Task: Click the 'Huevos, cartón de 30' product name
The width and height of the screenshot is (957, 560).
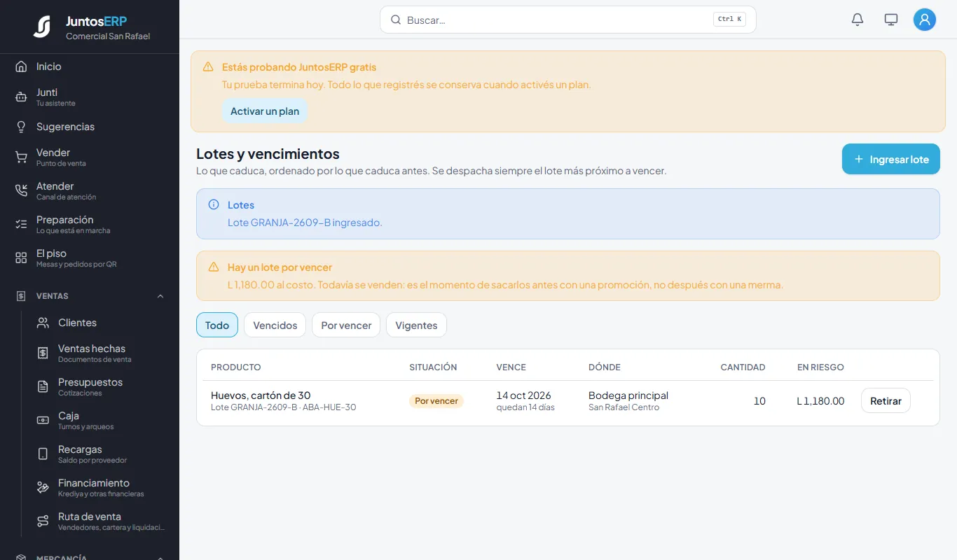Action: (x=261, y=395)
